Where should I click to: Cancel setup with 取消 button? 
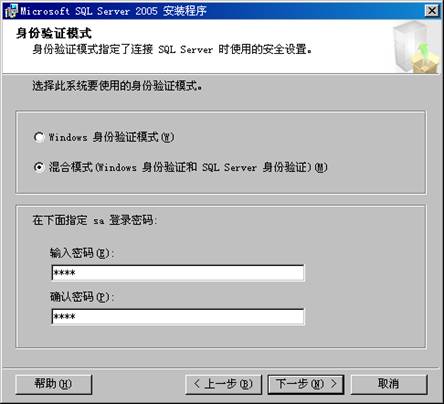[389, 384]
